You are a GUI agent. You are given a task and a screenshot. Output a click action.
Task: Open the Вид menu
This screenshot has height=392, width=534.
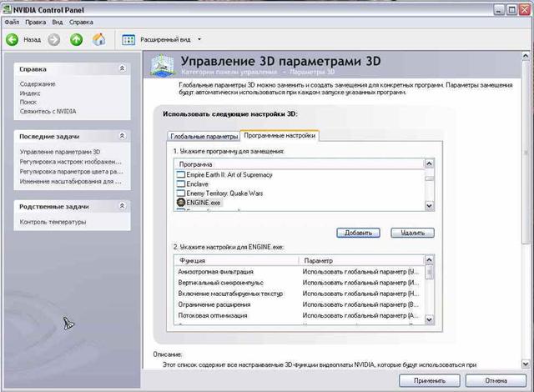point(58,23)
